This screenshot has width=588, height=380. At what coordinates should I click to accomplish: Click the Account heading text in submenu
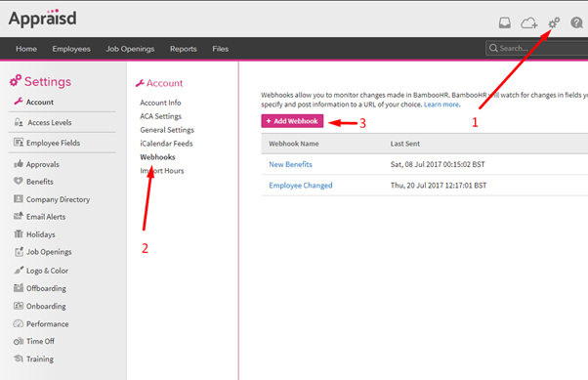click(x=165, y=83)
